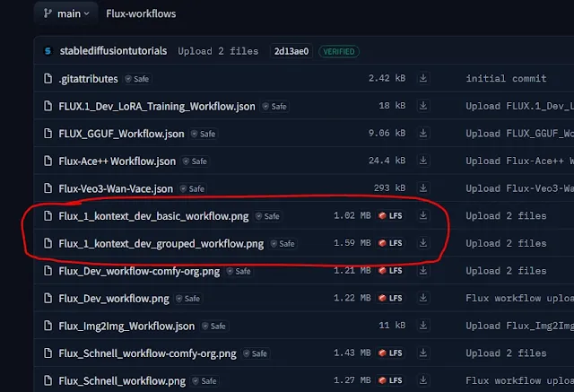Click the 2.42 kB file size
The width and height of the screenshot is (574, 392).
point(387,78)
